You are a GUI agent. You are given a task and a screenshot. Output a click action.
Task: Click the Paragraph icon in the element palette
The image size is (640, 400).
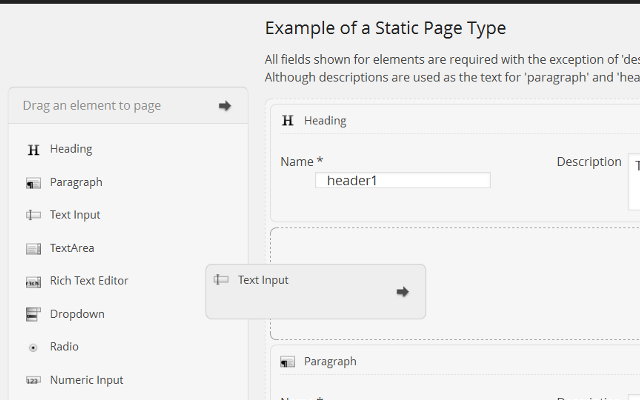33,183
